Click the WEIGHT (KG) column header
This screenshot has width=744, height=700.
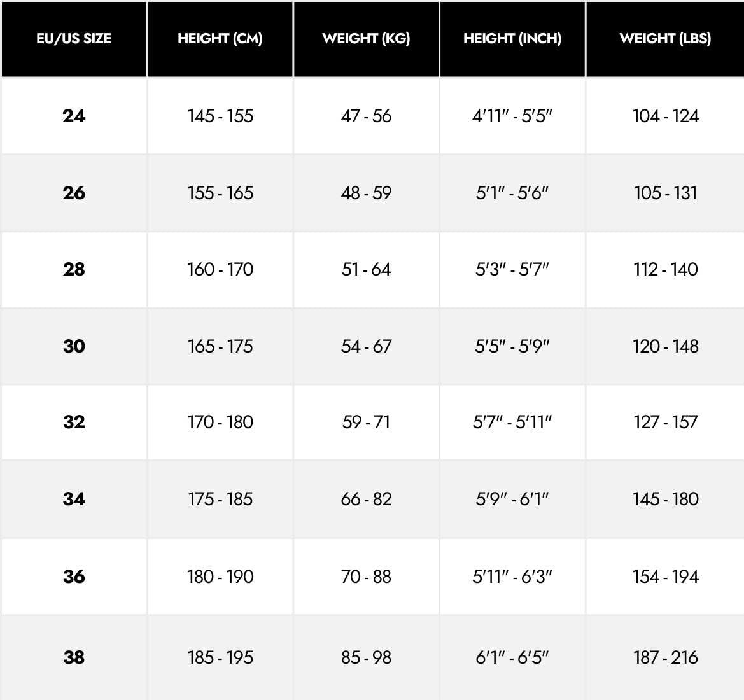[366, 39]
